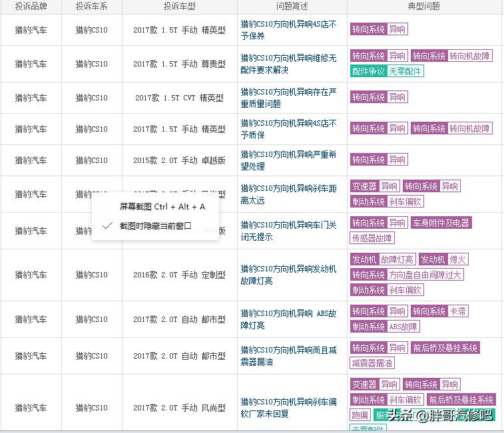The image size is (504, 433).
Task: Open the 方向机异响而且减震器漏油 complaint link
Action: 288,356
